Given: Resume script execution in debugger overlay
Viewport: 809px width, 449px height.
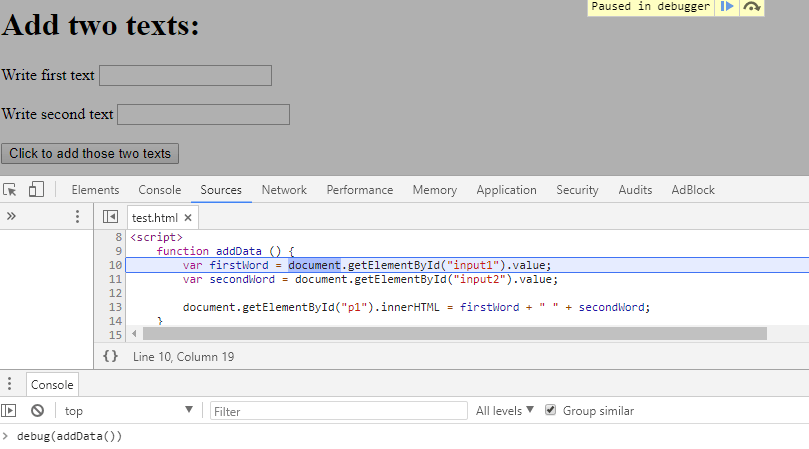Looking at the screenshot, I should click(x=727, y=7).
